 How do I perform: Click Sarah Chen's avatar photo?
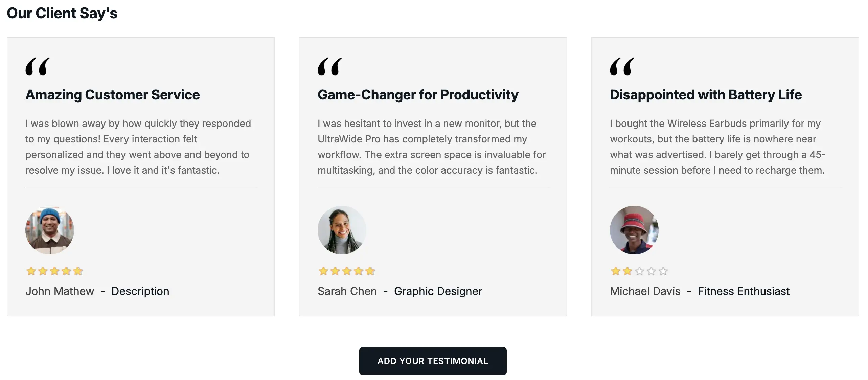pyautogui.click(x=342, y=230)
